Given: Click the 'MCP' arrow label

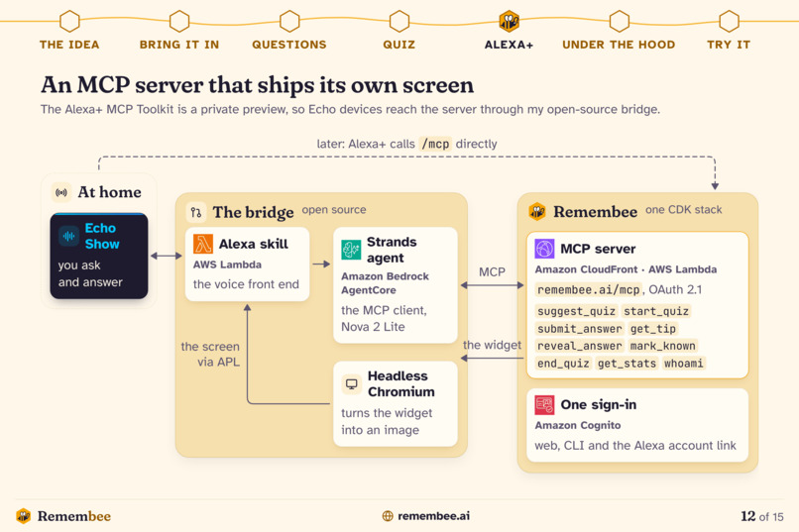Looking at the screenshot, I should (492, 272).
